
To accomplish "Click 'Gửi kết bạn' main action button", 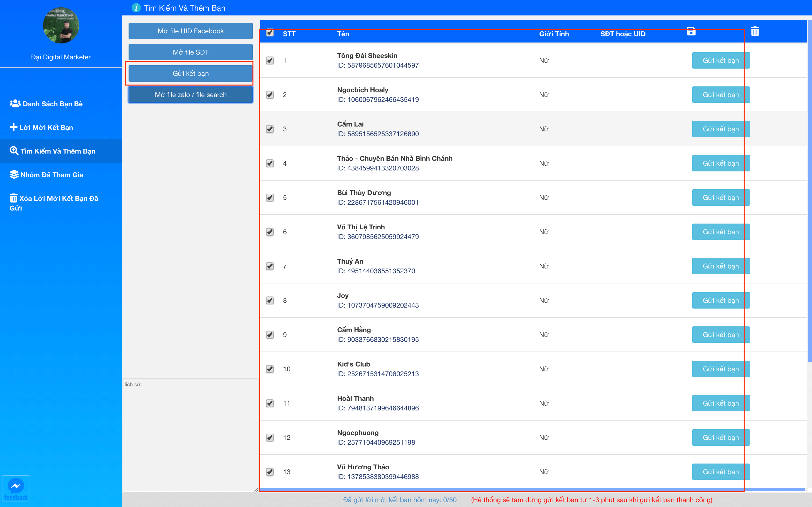I will point(190,73).
